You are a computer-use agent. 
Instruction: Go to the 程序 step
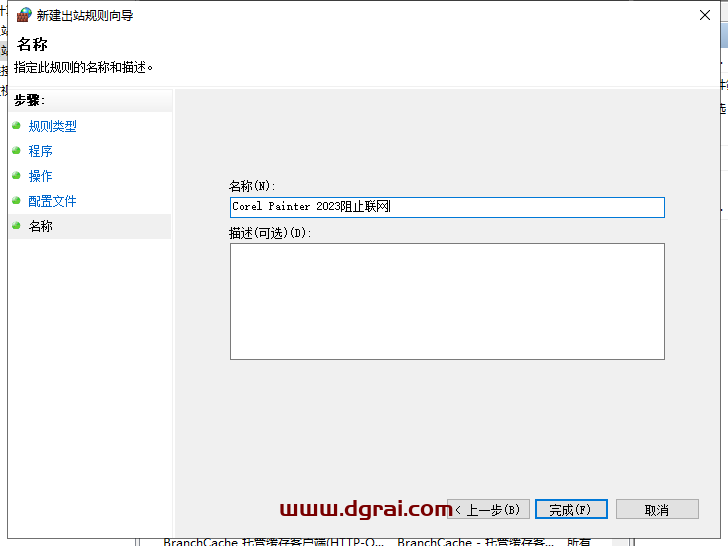(x=40, y=151)
